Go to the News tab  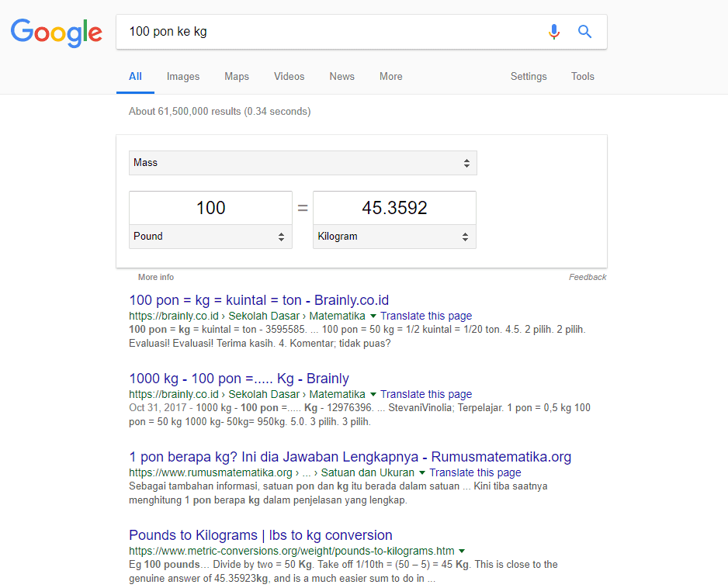tap(342, 77)
